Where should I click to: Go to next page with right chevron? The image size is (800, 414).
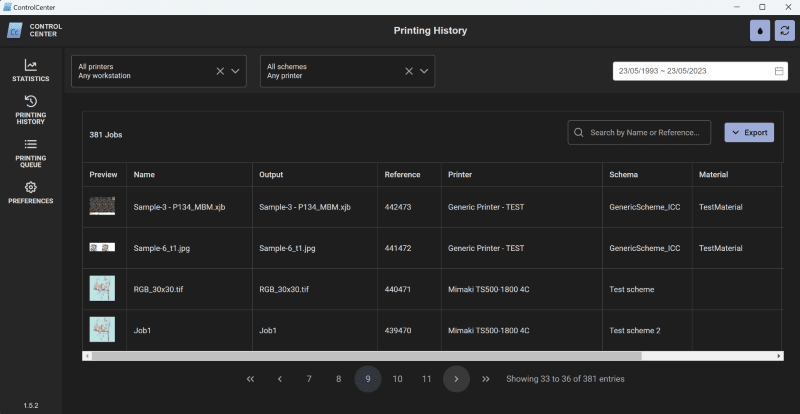click(456, 379)
